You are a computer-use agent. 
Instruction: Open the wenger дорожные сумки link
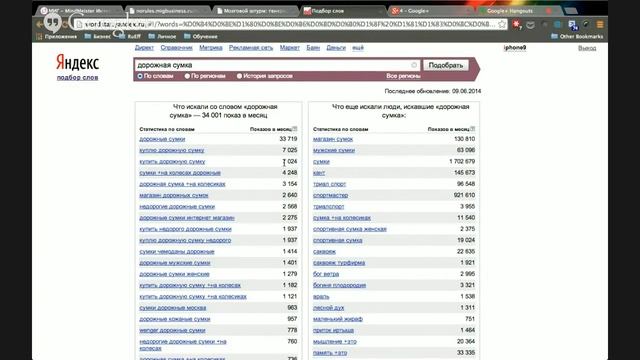[172, 330]
